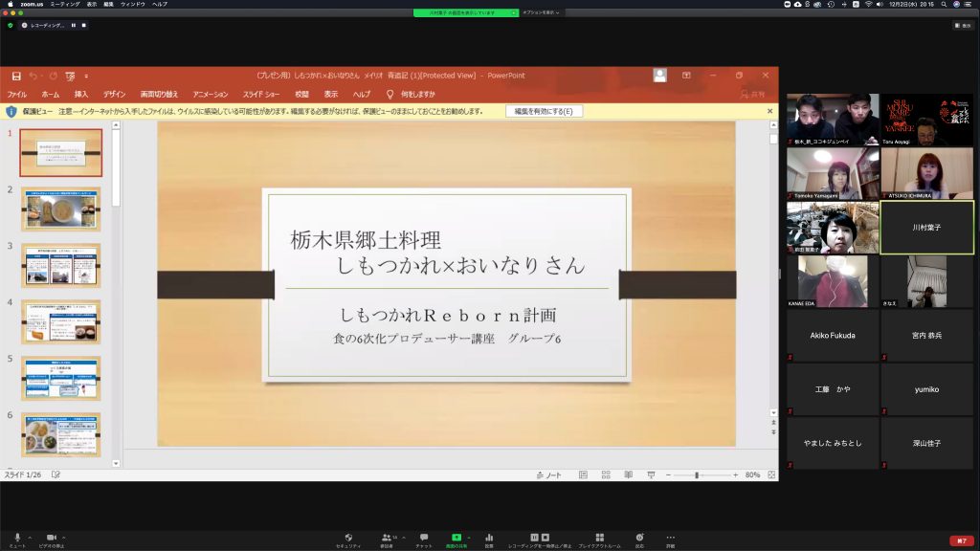Adjust the zoom level slider
The height and width of the screenshot is (551, 980).
point(698,475)
